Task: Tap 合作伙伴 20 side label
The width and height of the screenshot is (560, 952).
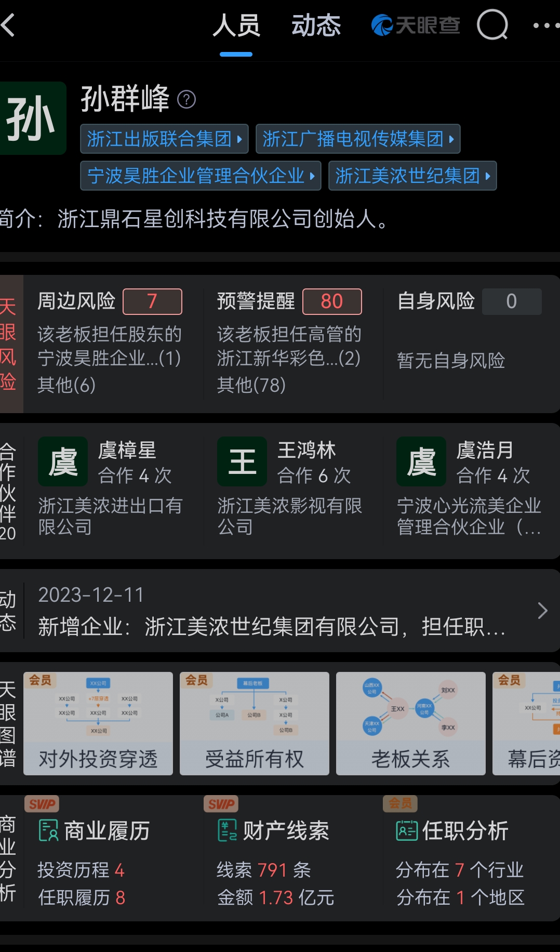Action: [8, 491]
